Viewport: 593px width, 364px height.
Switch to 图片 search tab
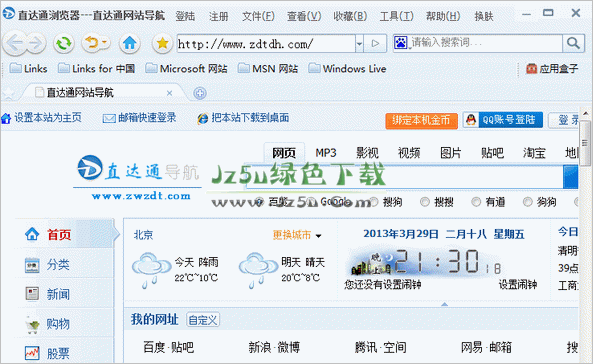coord(450,153)
